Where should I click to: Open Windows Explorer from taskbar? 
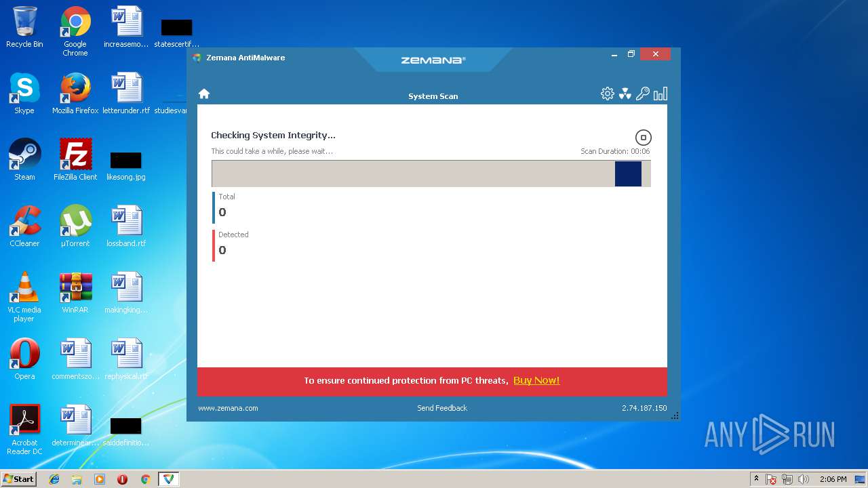[77, 479]
